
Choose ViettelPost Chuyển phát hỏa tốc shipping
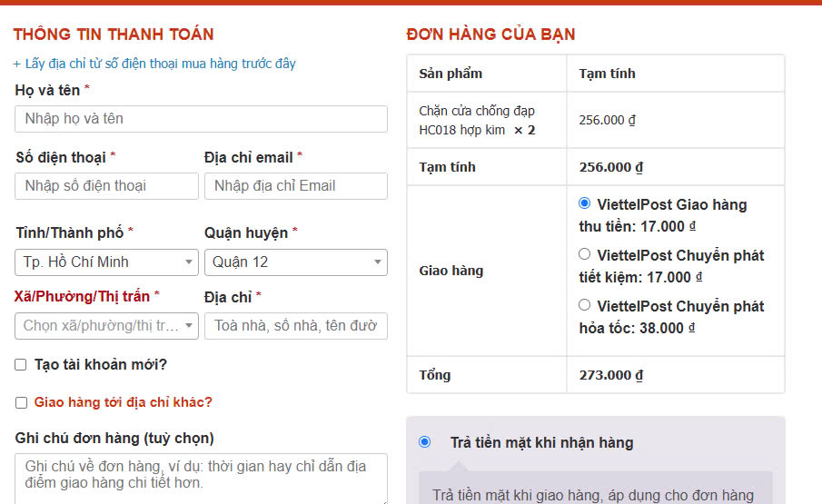[585, 305]
